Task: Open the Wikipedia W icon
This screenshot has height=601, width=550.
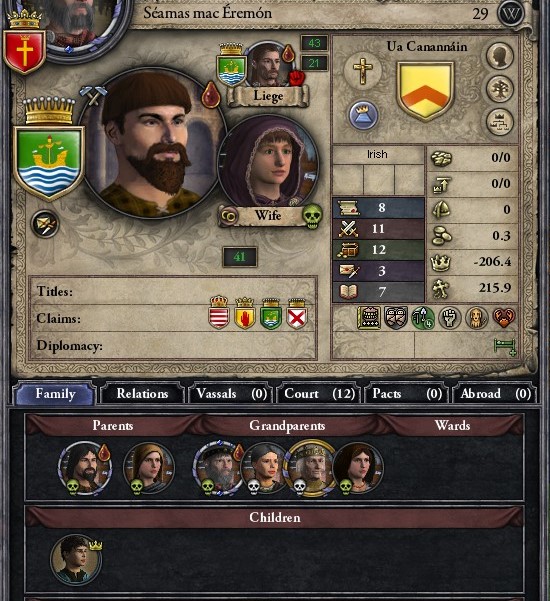Action: pos(511,14)
